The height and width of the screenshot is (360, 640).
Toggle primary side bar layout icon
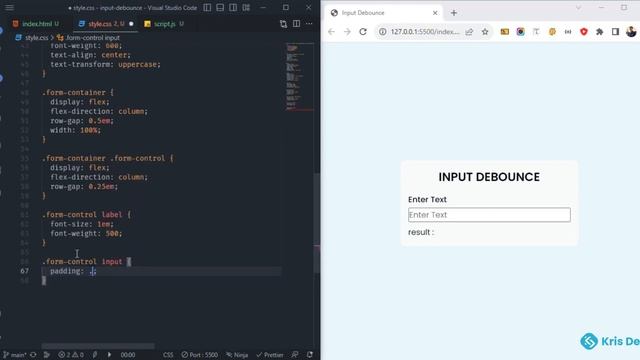[207, 7]
